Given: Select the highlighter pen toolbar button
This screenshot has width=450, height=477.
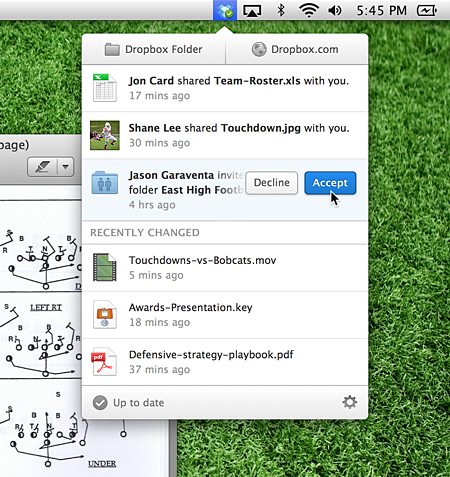Looking at the screenshot, I should (43, 166).
